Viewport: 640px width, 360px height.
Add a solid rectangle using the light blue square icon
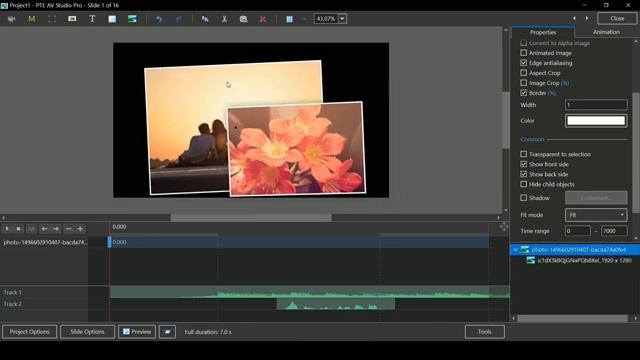click(x=112, y=19)
